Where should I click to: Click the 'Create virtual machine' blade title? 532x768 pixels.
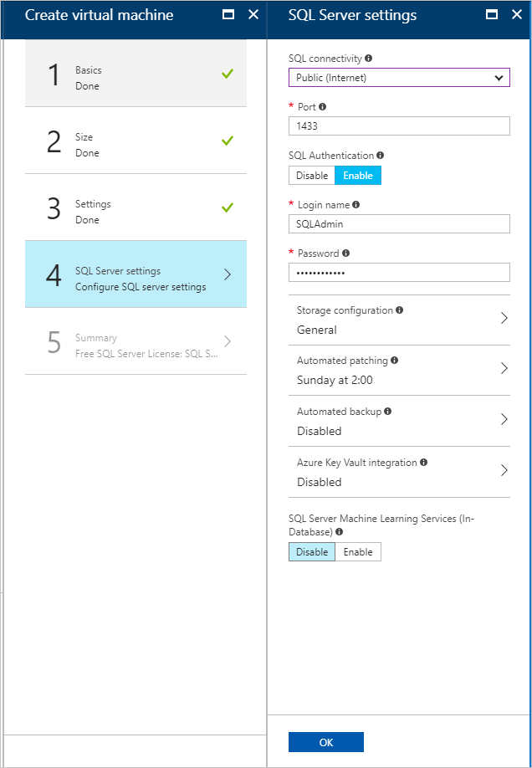99,15
